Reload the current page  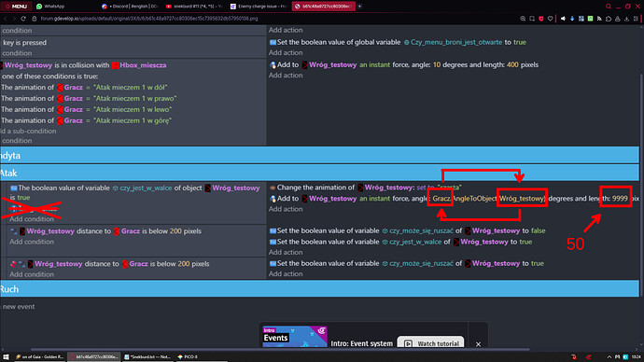23,19
